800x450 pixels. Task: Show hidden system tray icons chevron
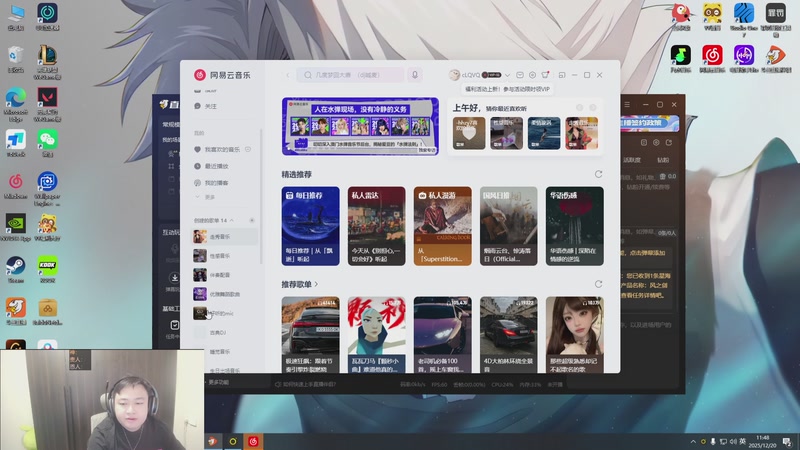(693, 441)
